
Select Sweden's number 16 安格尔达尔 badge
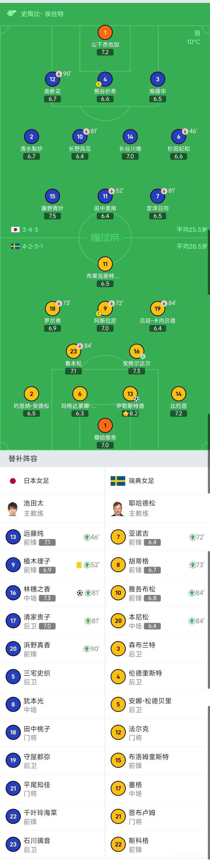pyautogui.click(x=136, y=351)
